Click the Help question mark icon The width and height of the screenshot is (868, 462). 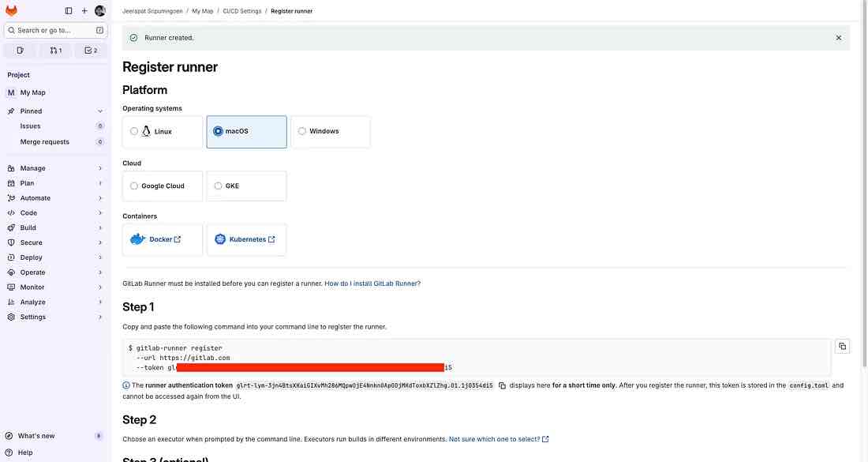[9, 453]
